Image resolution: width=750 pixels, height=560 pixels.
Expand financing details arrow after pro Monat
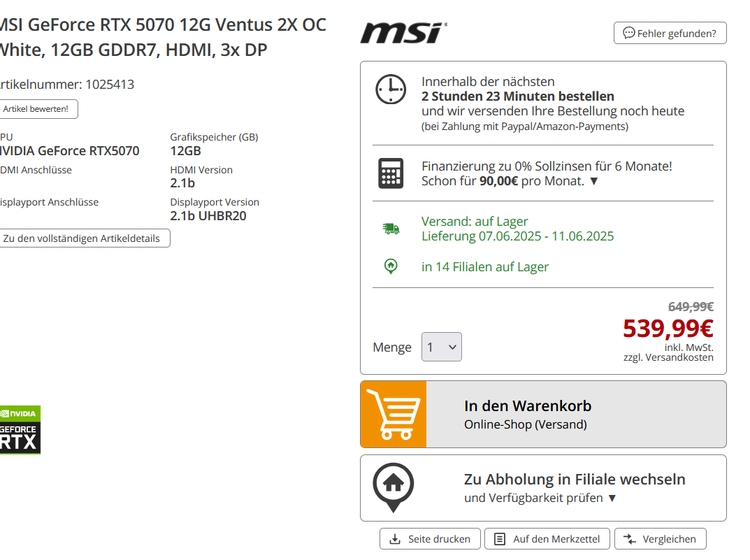(x=594, y=181)
